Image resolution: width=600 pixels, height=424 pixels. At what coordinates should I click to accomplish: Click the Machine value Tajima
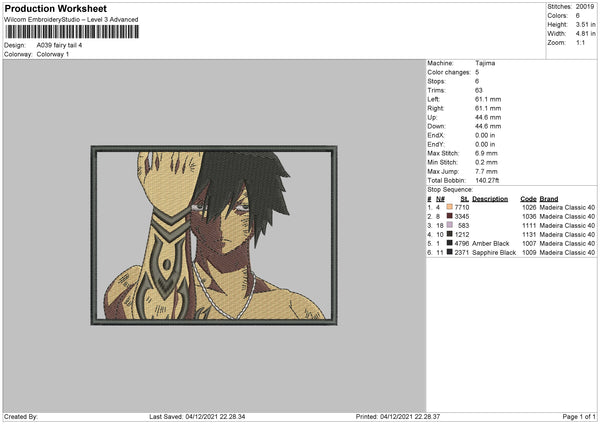[485, 63]
